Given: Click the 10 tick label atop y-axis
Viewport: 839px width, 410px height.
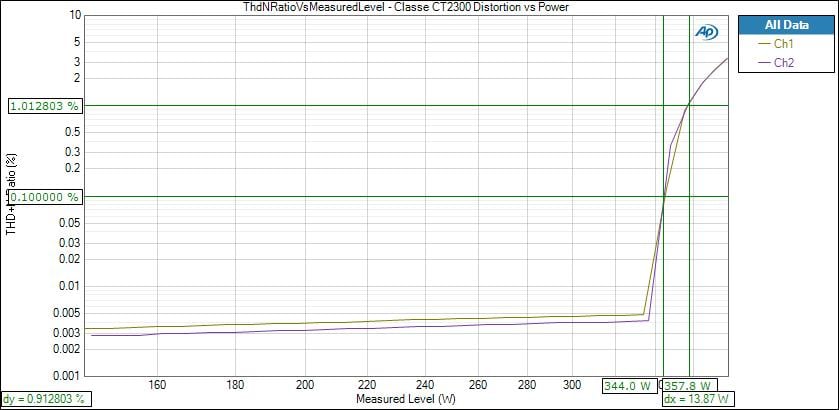Looking at the screenshot, I should [75, 16].
